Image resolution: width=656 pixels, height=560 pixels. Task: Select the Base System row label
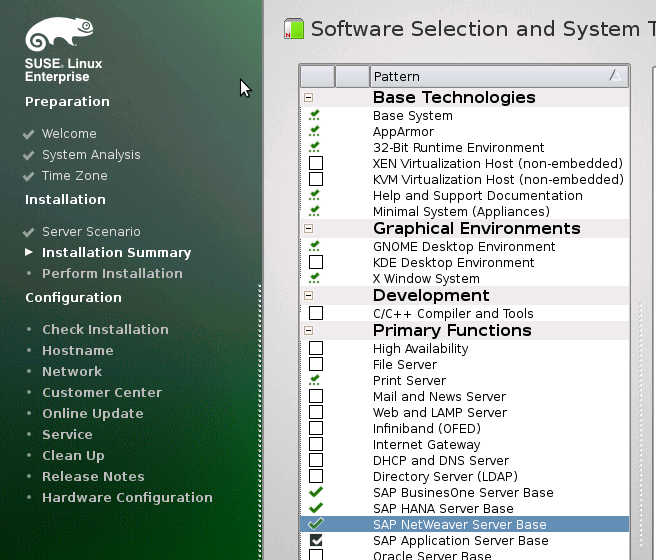pos(413,115)
